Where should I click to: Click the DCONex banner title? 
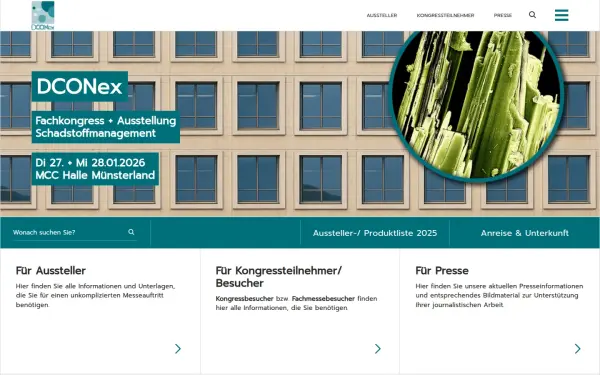(80, 86)
